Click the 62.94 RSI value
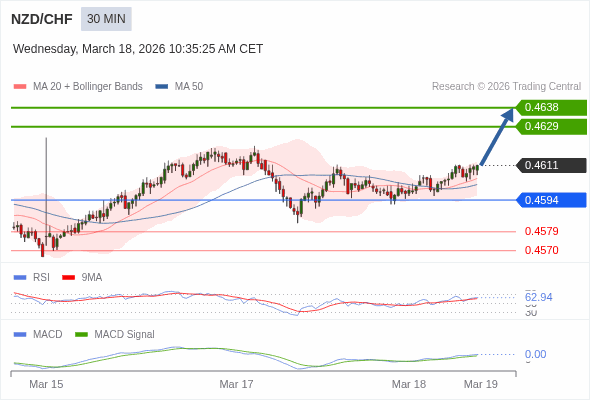Viewport: 590px width, 400px height. pyautogui.click(x=538, y=297)
